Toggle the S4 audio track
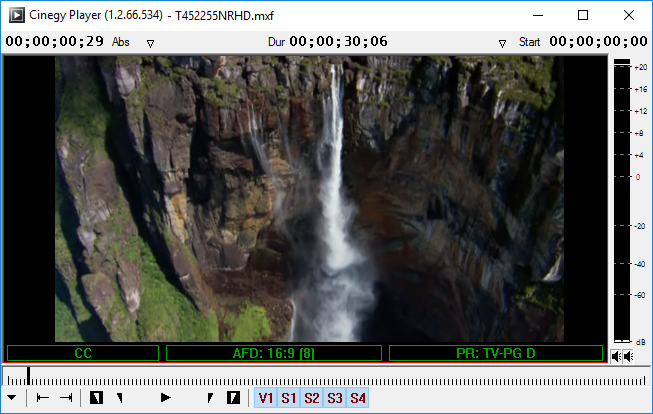The image size is (653, 414). 358,398
